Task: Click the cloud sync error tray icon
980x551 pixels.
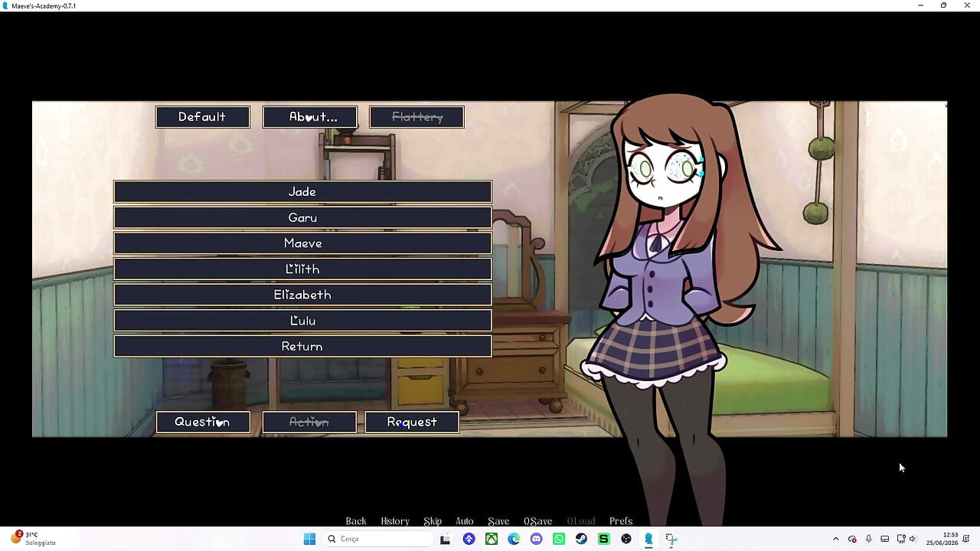Action: (852, 539)
